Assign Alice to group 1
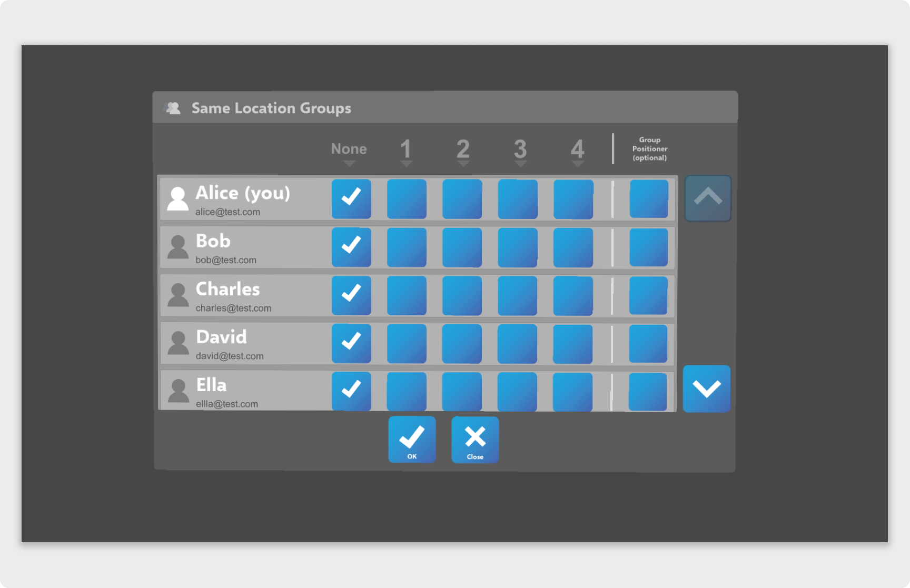Viewport: 910px width, 588px height. [407, 199]
